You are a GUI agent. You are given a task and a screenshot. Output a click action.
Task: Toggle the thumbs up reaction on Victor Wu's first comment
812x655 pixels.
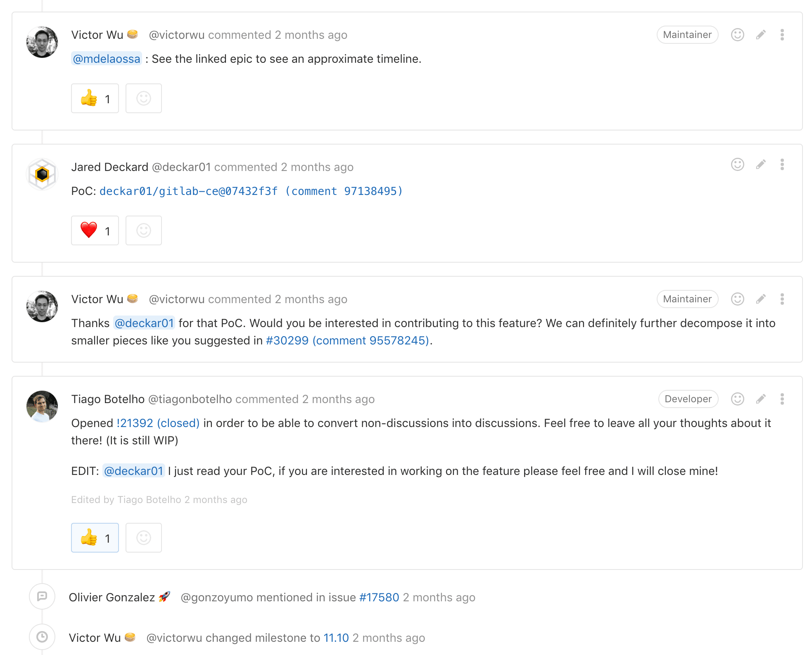(95, 98)
